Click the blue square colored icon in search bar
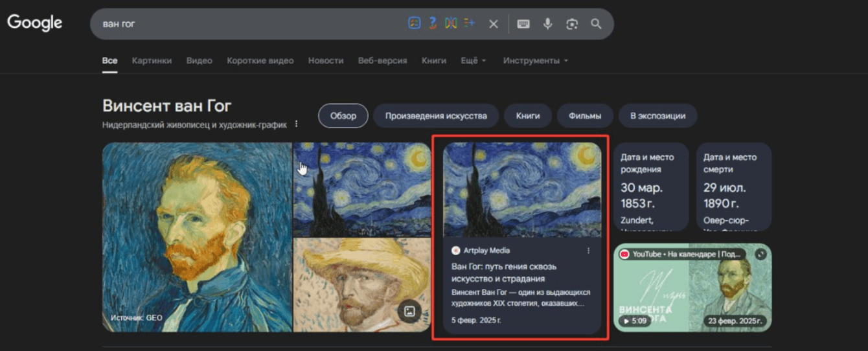Screen dimensions: 868x351 (x=414, y=23)
